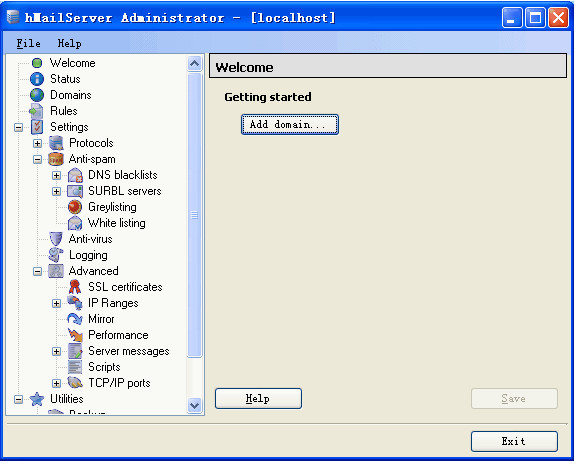The height and width of the screenshot is (462, 575).
Task: Click the Server messages icon
Action: point(75,351)
